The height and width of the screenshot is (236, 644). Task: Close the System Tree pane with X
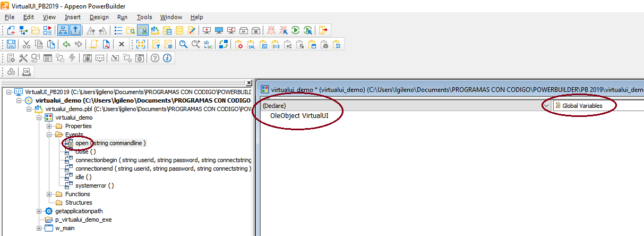(x=249, y=83)
